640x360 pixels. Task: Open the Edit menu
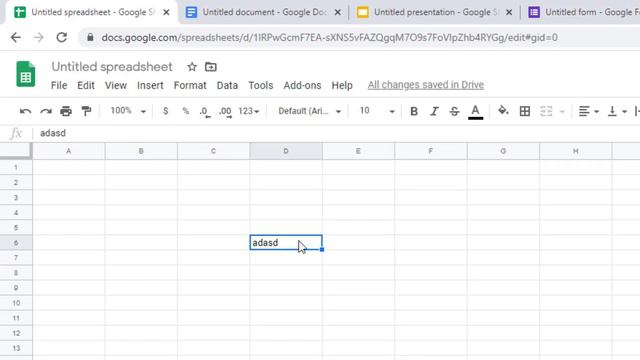(x=86, y=85)
